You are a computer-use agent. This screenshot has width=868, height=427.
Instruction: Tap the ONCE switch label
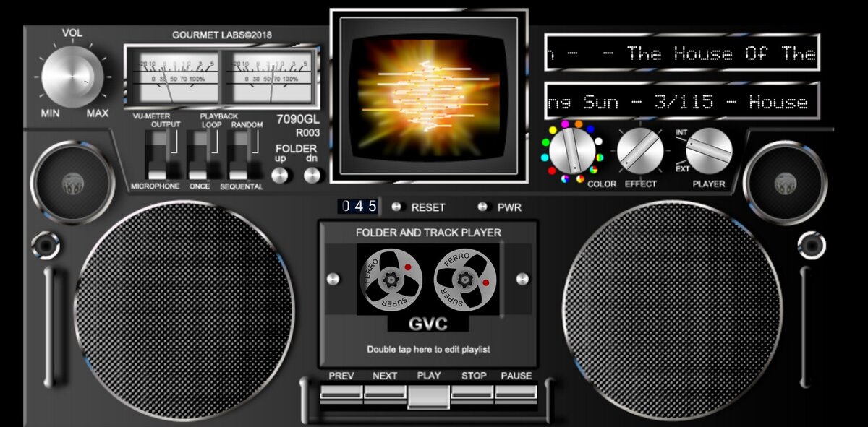[x=200, y=186]
